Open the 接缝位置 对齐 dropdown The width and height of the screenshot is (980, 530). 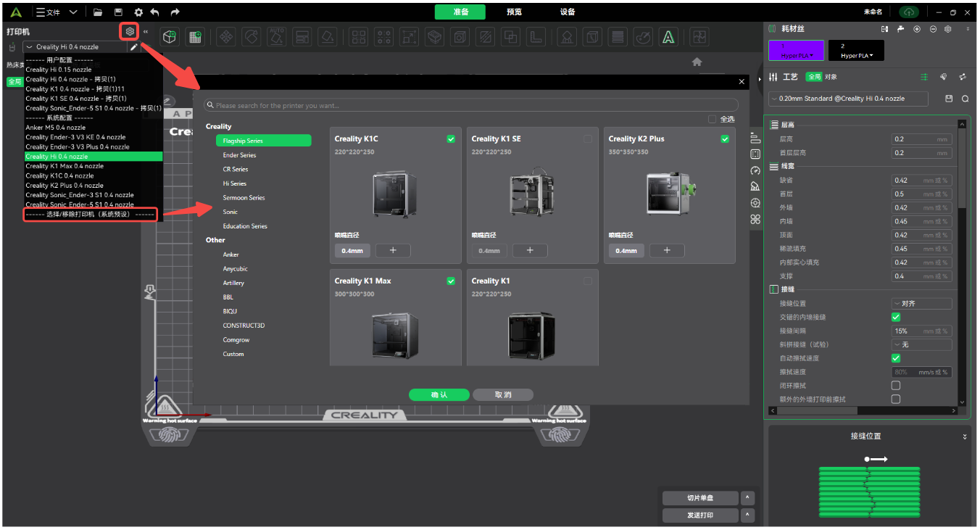point(921,304)
